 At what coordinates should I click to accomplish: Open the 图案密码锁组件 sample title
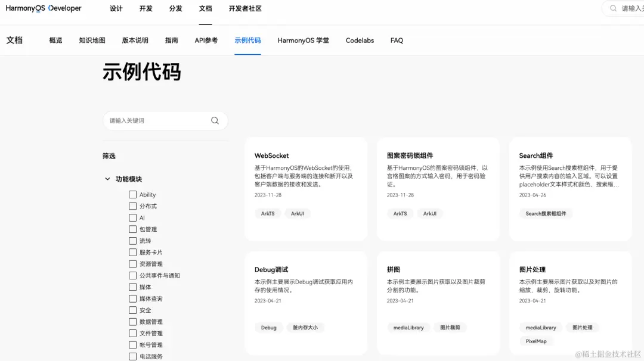pyautogui.click(x=410, y=156)
